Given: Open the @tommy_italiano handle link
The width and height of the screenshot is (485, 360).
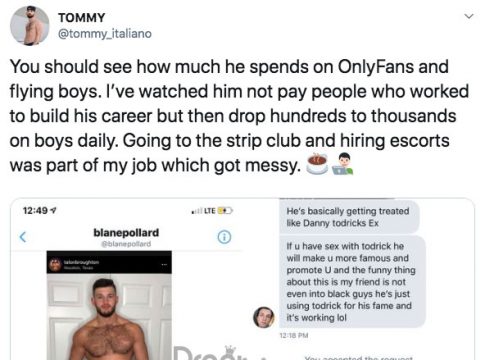Looking at the screenshot, I should pos(105,34).
